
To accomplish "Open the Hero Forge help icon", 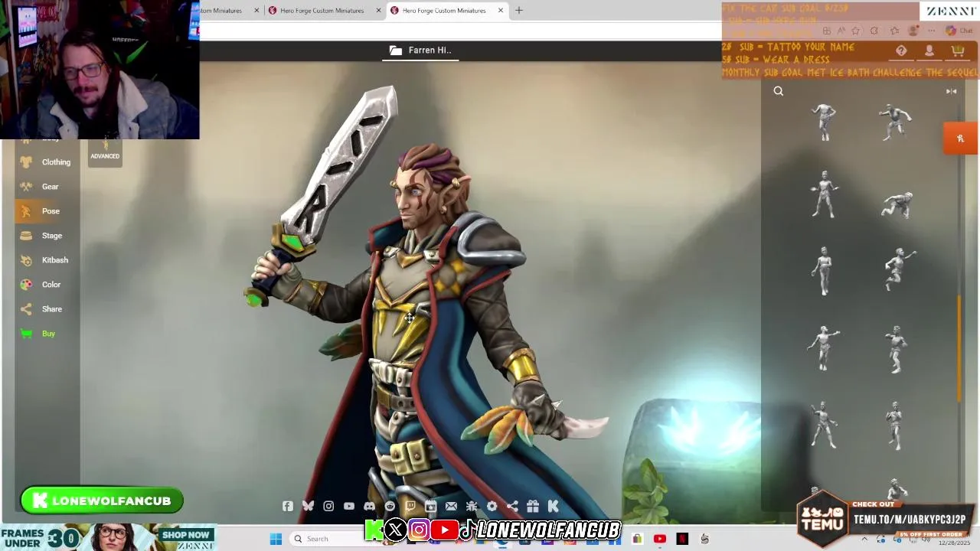I will coord(901,51).
